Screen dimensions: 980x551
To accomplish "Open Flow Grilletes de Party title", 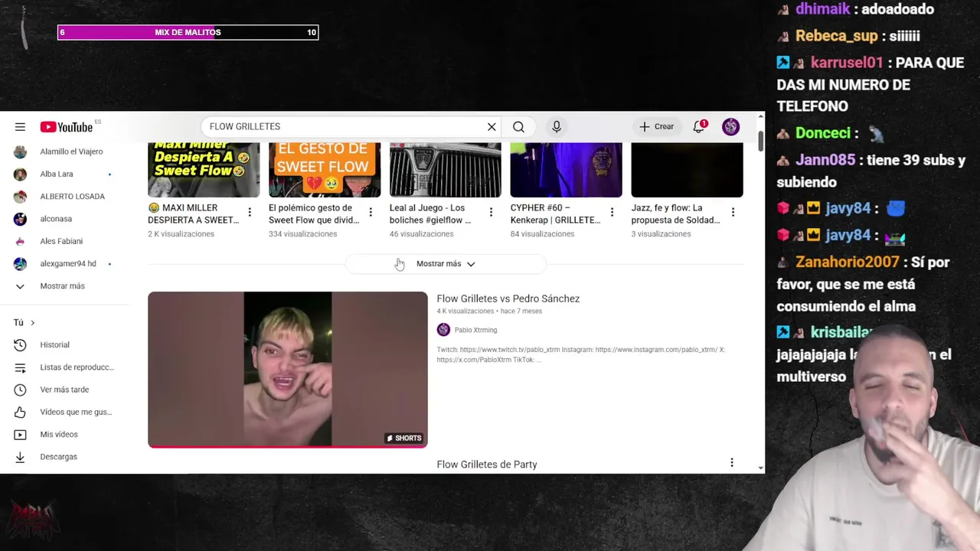I will click(x=487, y=465).
